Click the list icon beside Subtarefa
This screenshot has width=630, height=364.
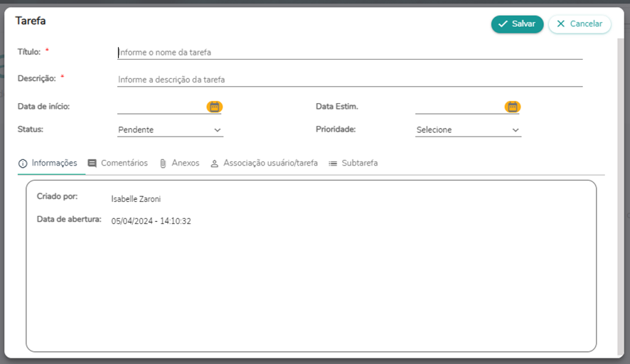coord(333,164)
